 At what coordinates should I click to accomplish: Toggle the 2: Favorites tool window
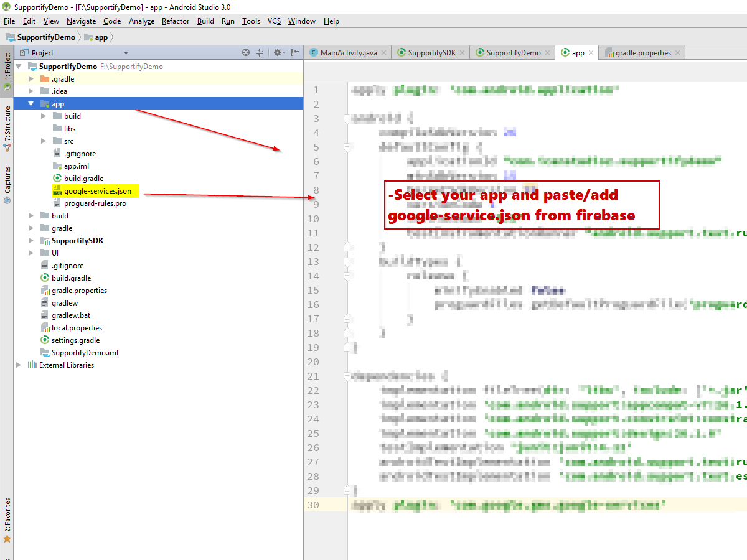point(7,520)
